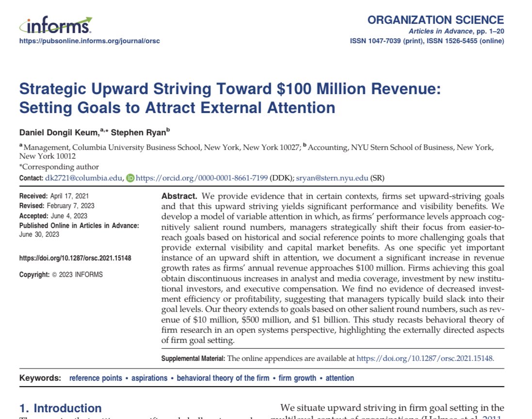The image size is (532, 419).
Task: Open the pubsonline.informs.org/journal/orsc link
Action: click(90, 41)
